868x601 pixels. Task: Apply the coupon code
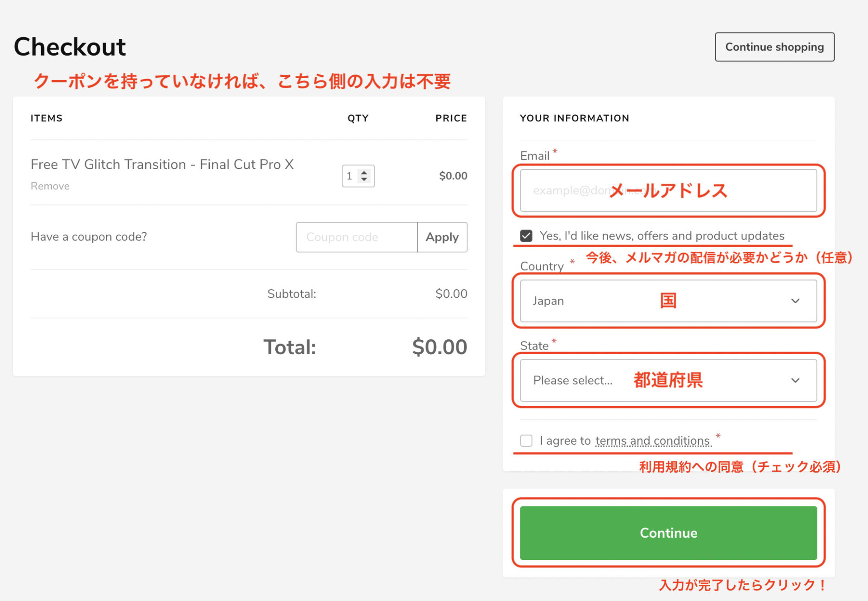pyautogui.click(x=442, y=237)
